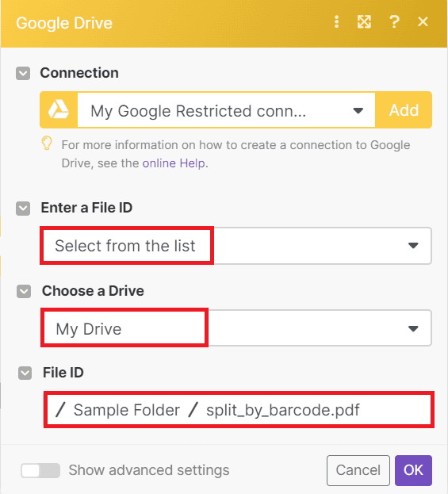
Task: Toggle Show advanced settings switch
Action: tap(40, 471)
